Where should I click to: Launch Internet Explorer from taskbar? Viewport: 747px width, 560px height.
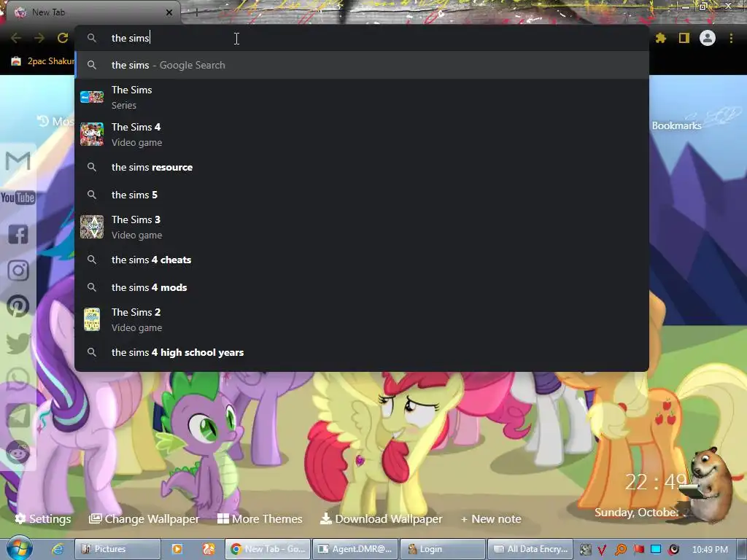(x=58, y=549)
